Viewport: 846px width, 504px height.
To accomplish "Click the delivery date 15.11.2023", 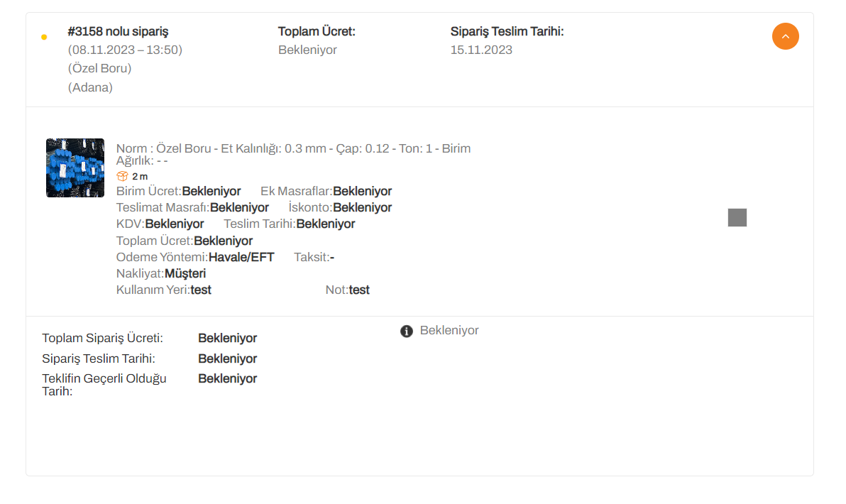I will click(481, 50).
